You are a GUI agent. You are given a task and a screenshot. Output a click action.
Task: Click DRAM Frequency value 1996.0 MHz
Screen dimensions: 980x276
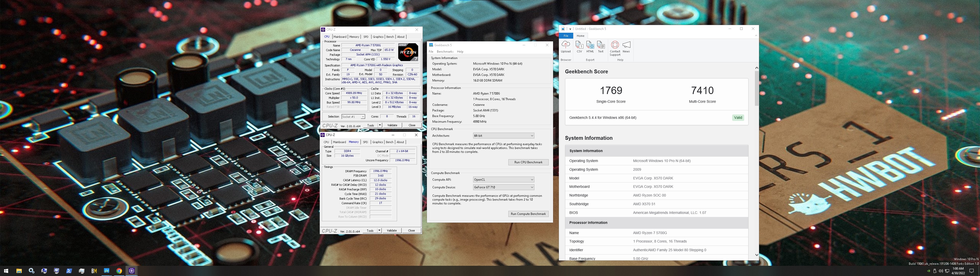coord(381,171)
